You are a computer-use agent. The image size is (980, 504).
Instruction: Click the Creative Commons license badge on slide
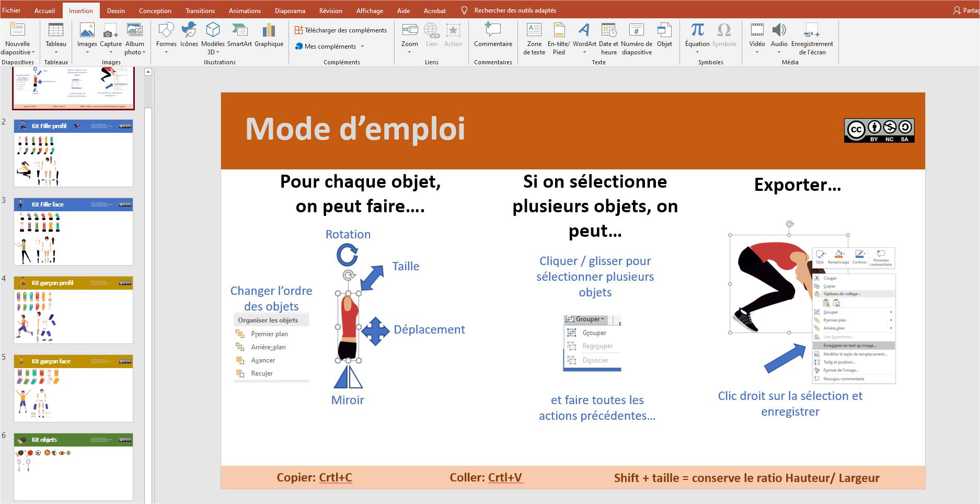879,131
